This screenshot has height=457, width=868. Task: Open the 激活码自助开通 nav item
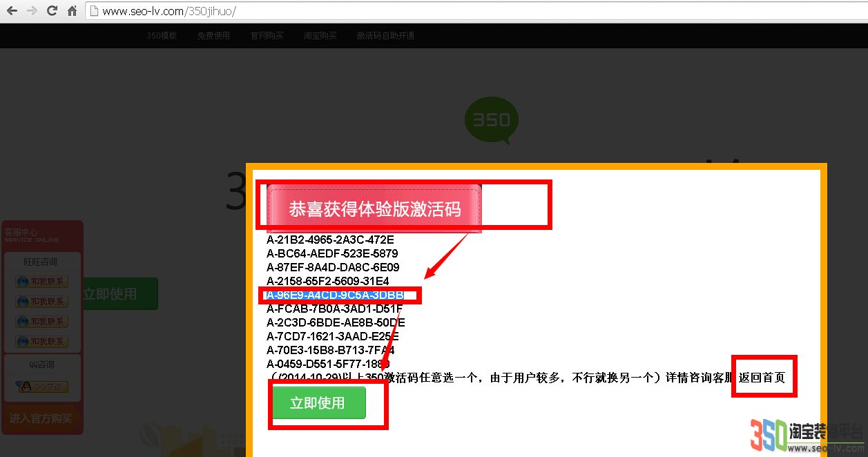(385, 36)
